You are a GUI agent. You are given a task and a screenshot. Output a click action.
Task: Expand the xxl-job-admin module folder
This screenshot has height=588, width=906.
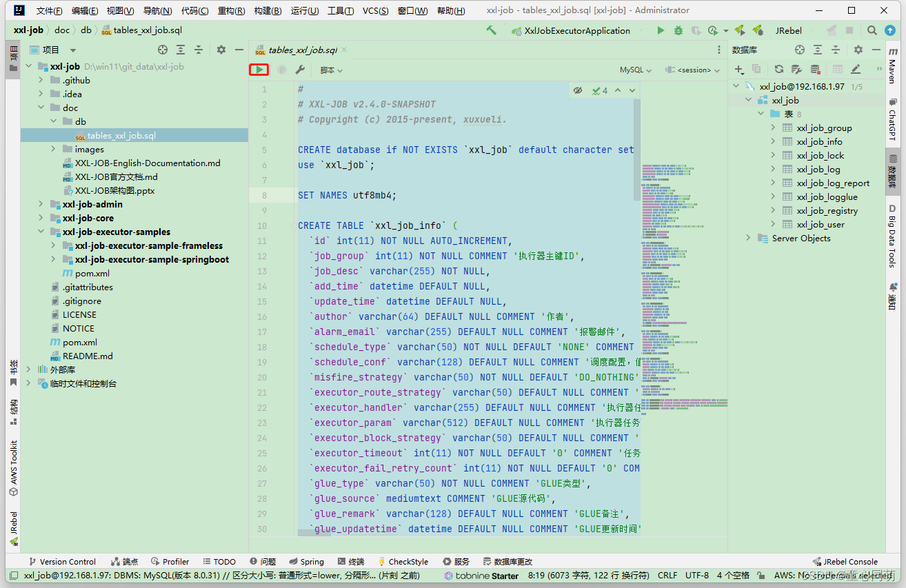[x=41, y=204]
